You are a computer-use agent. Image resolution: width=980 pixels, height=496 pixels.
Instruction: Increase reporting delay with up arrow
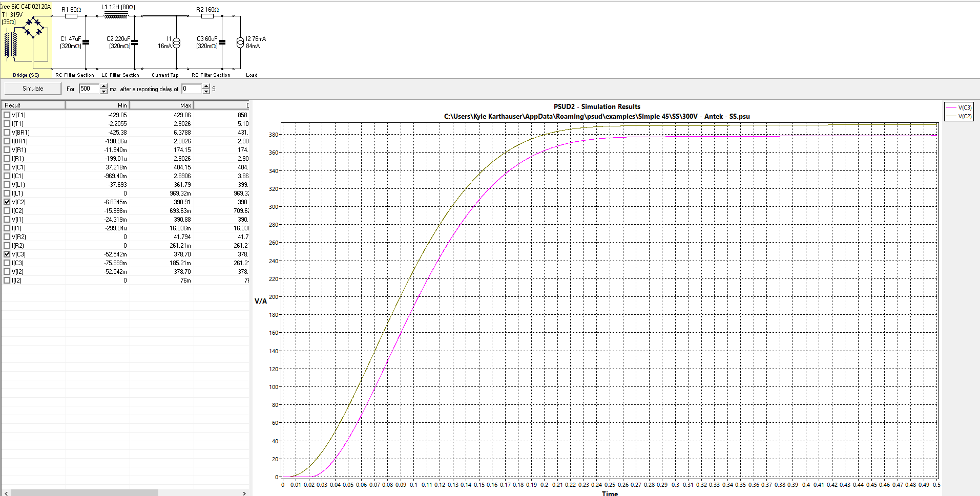tap(206, 86)
